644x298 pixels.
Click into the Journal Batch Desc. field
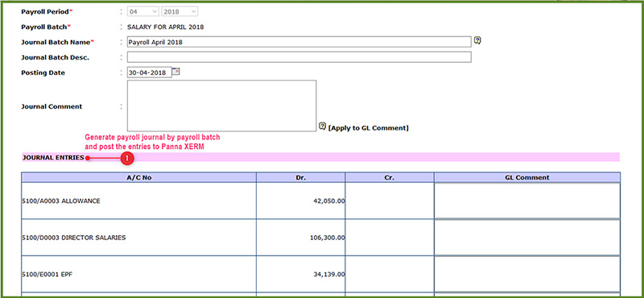click(299, 57)
